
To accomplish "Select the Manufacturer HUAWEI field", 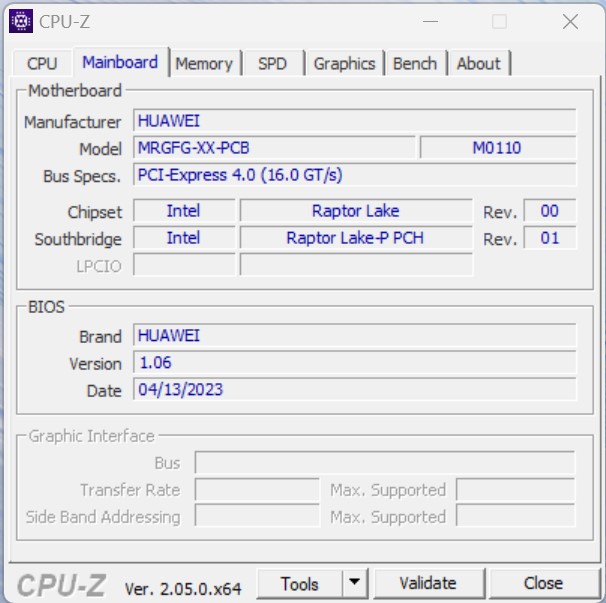I will [x=354, y=121].
